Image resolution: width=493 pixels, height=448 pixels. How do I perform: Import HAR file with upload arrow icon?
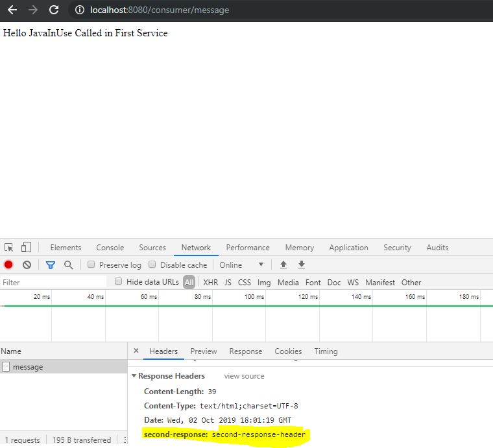click(x=283, y=265)
